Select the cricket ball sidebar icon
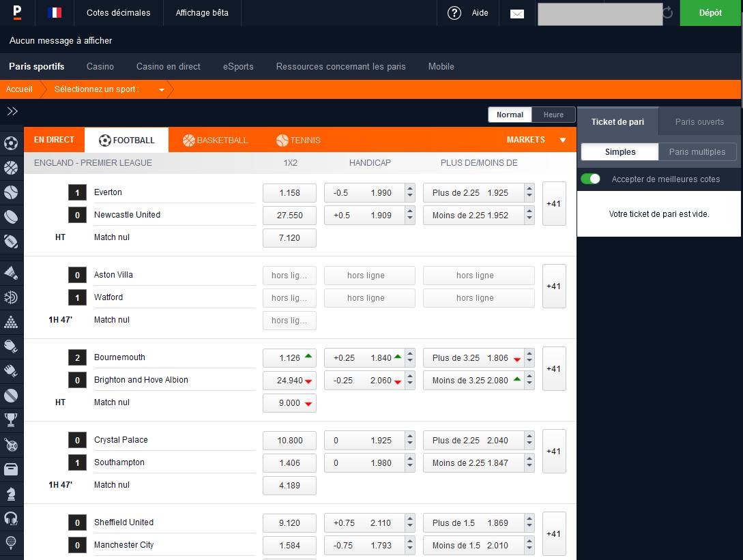 pyautogui.click(x=11, y=395)
